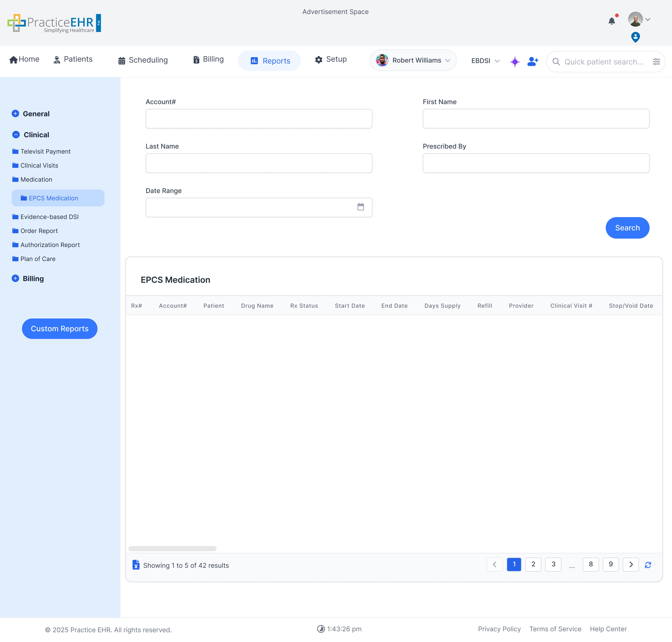Viewport: 672px width, 642px height.
Task: Expand the General report section
Action: click(x=15, y=114)
